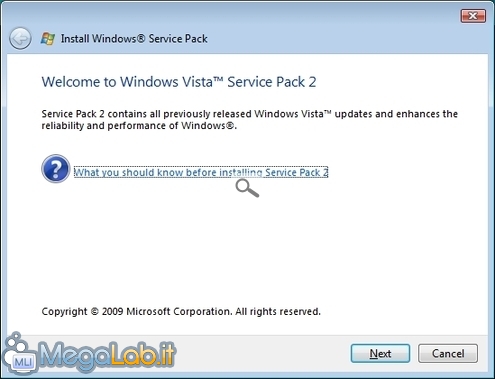This screenshot has width=495, height=379.
Task: Click the Microsoft copyright notice text
Action: [x=181, y=311]
